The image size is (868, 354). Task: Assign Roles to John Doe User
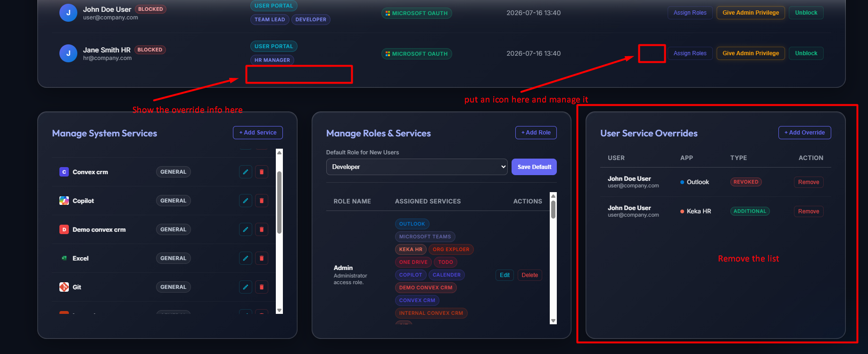(x=690, y=13)
